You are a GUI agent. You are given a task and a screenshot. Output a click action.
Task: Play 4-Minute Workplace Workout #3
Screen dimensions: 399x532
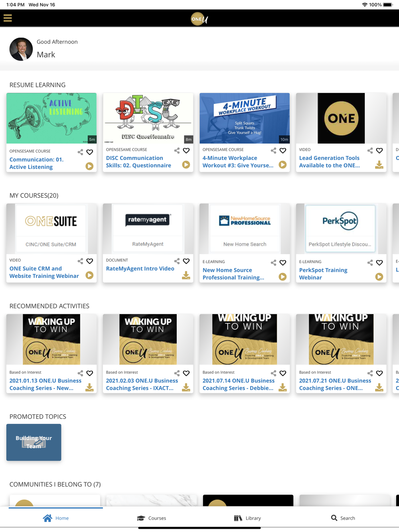[x=282, y=165]
